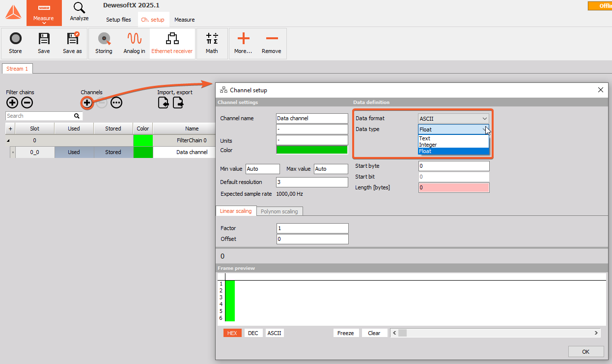Toggle Used for Data channel row

[x=74, y=152]
